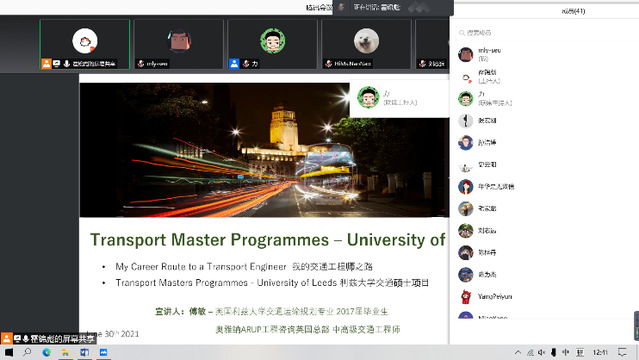
Task: Select the white dog avatar video tile
Action: coord(366,44)
